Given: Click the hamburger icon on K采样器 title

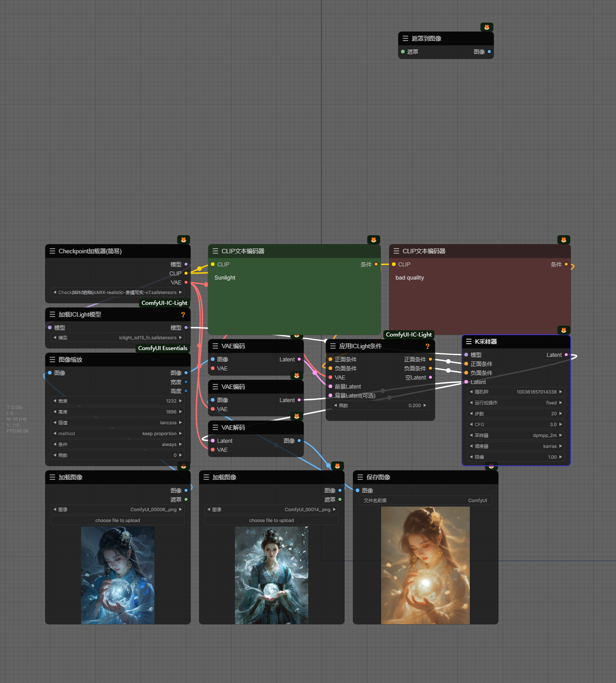Looking at the screenshot, I should pyautogui.click(x=469, y=341).
